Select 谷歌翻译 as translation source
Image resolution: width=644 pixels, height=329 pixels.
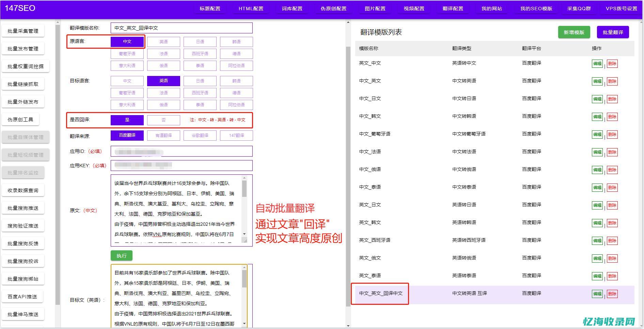pyautogui.click(x=200, y=135)
